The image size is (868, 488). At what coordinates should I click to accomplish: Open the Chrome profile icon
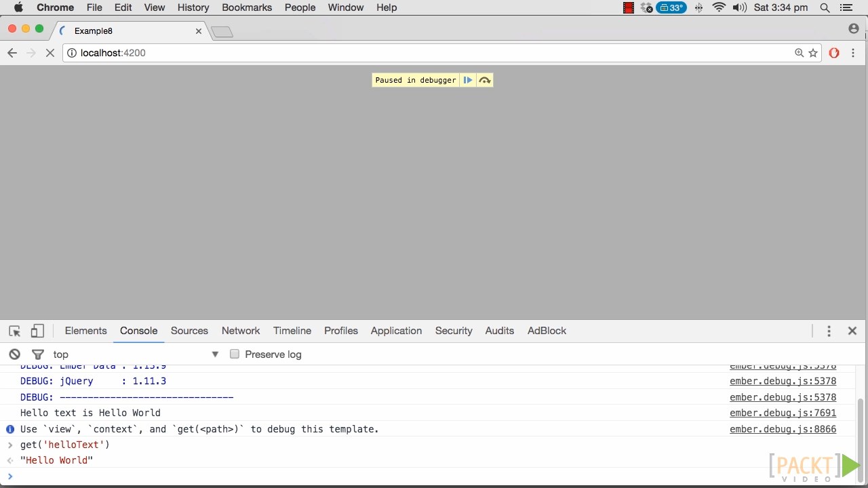pyautogui.click(x=854, y=28)
